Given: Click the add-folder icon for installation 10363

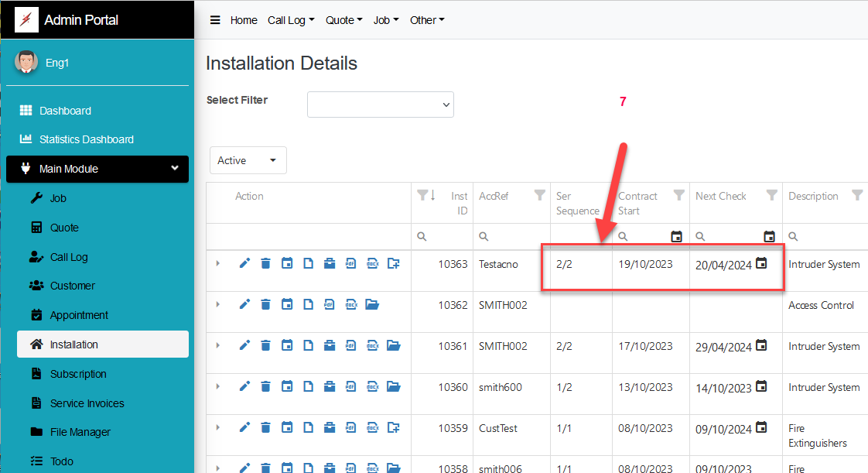Looking at the screenshot, I should click(x=394, y=264).
